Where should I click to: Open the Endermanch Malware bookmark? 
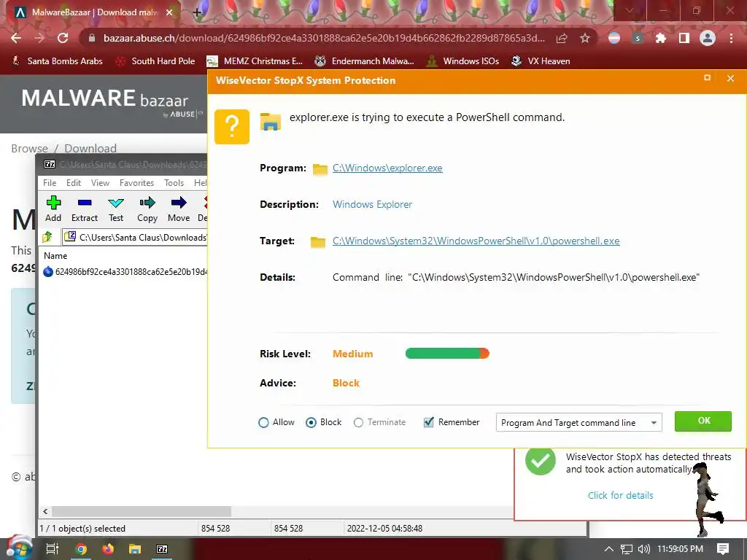coord(365,61)
